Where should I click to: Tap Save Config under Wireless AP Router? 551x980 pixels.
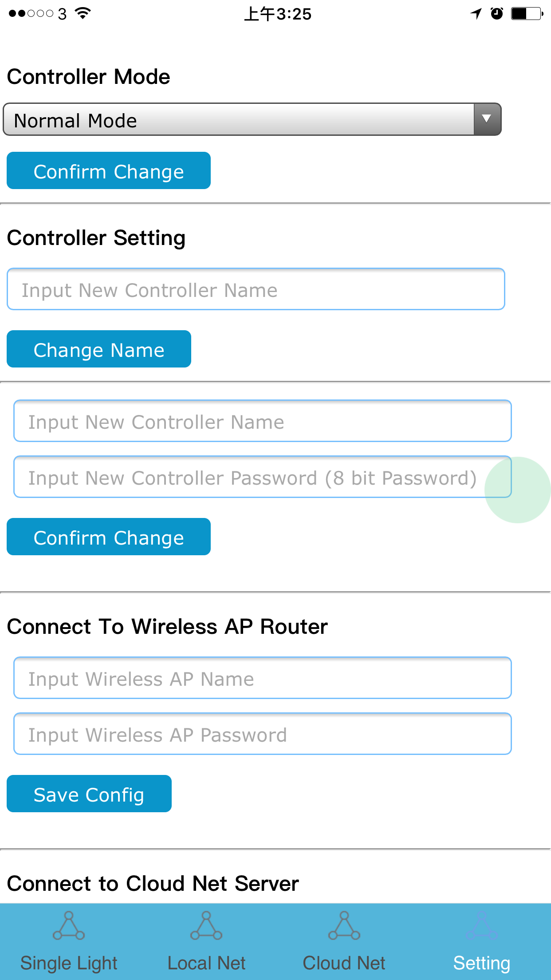(x=88, y=794)
